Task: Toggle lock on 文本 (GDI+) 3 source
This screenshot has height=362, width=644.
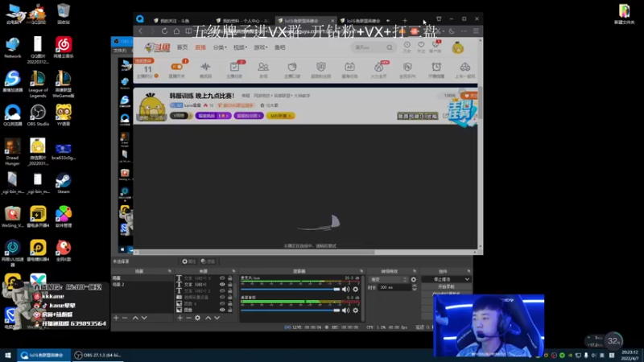Action: click(x=230, y=278)
